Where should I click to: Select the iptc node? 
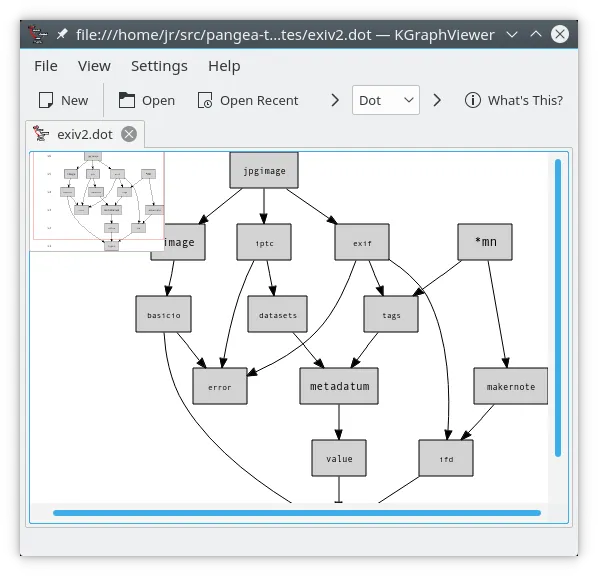point(264,242)
